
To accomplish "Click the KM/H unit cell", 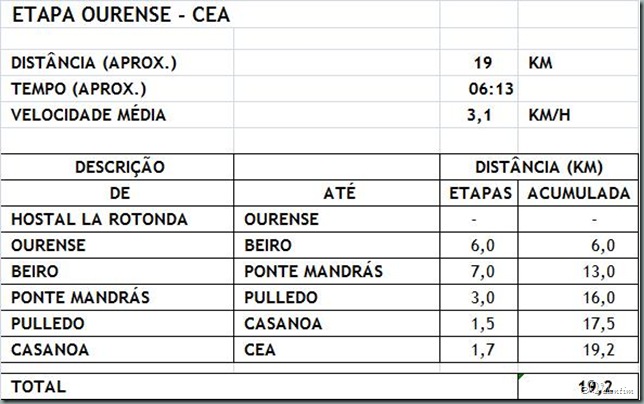I will [x=578, y=115].
